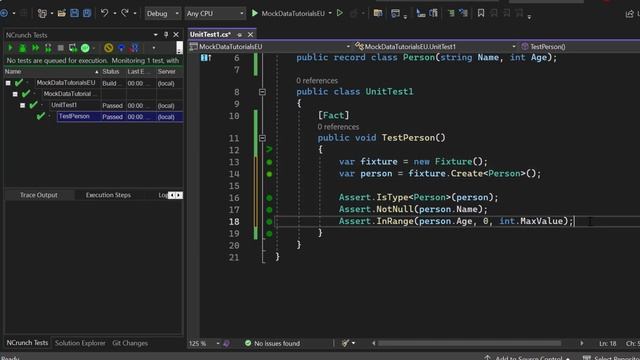Collapse the UnitTest1 tree node
The width and height of the screenshot is (640, 360).
click(23, 105)
